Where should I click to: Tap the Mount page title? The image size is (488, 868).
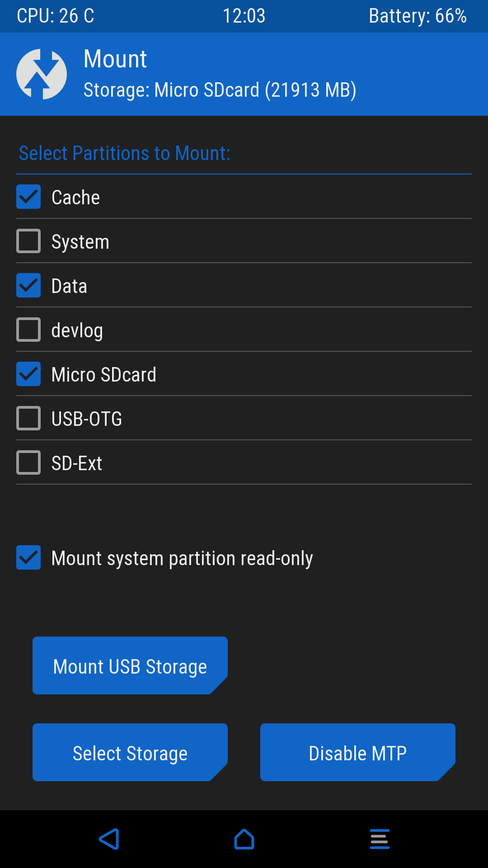(115, 59)
